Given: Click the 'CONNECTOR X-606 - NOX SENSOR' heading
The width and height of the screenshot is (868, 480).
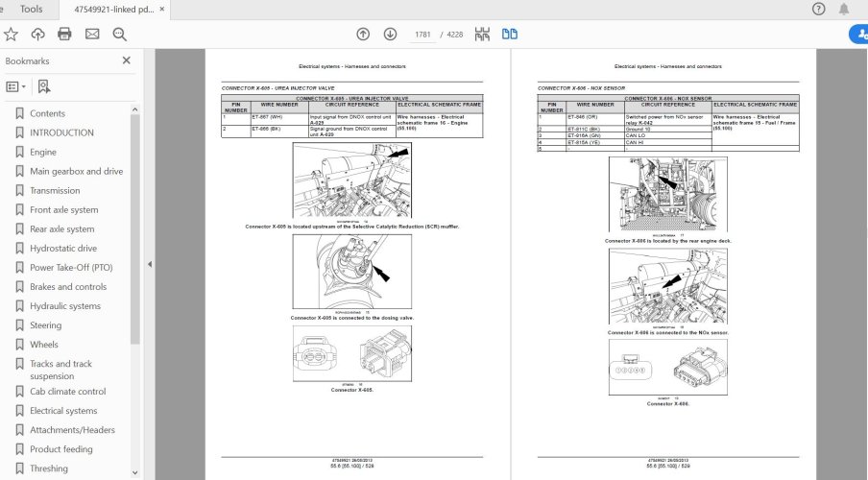Looking at the screenshot, I should click(581, 88).
